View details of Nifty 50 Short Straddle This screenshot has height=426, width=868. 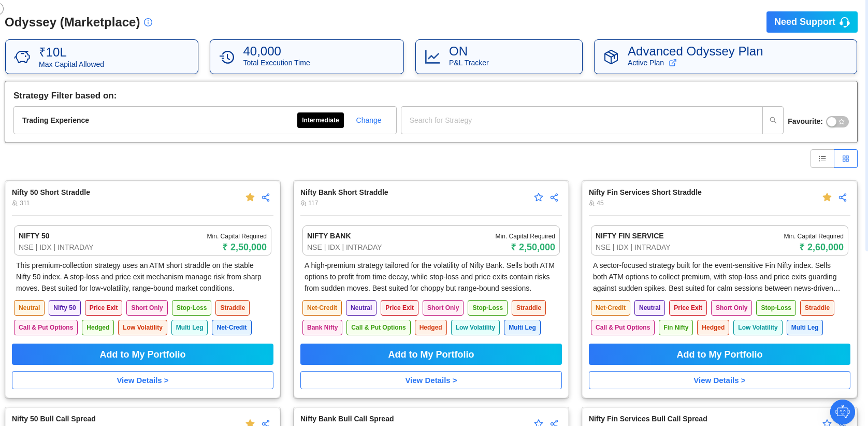click(142, 380)
